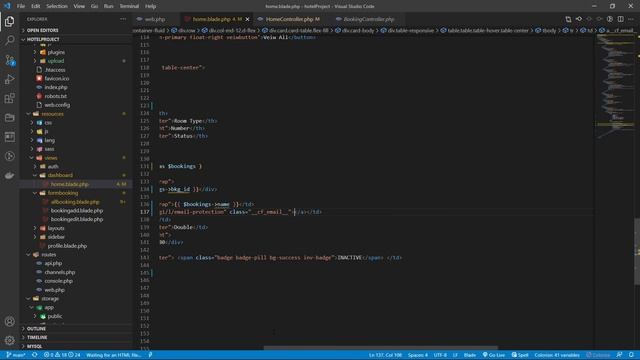Open the Extensions view icon
Screen dimensions: 640x360
pos(9,98)
